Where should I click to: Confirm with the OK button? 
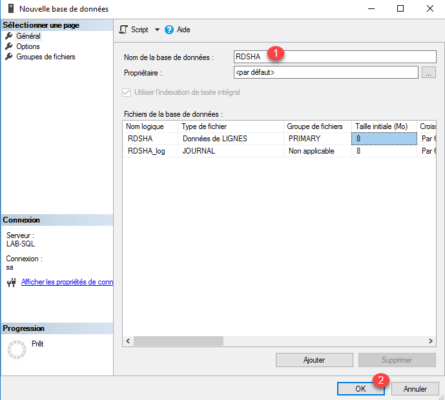(361, 389)
